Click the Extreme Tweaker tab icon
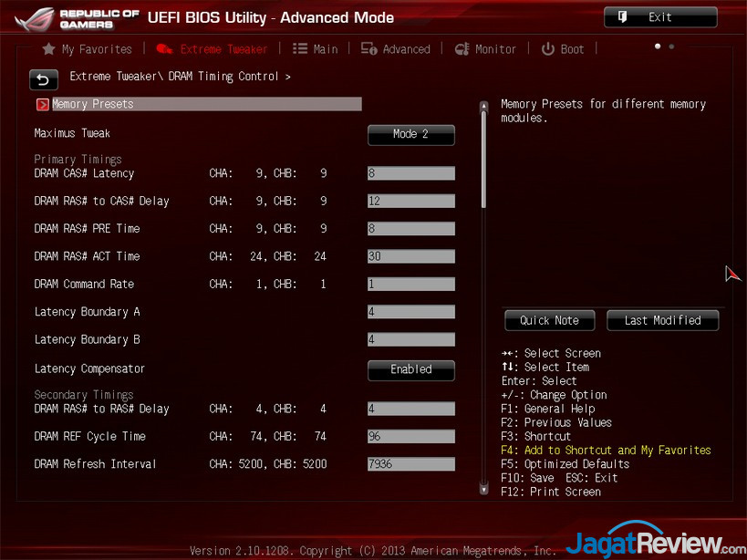This screenshot has height=560, width=747. 164,48
